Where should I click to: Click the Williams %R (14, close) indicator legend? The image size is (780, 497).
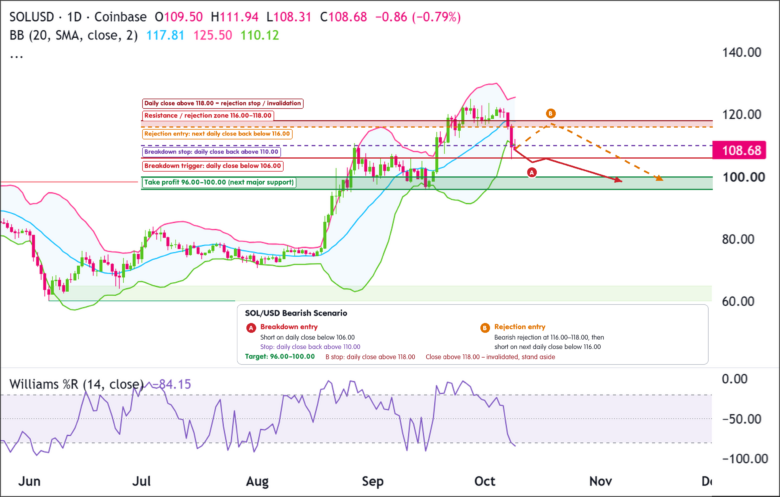pyautogui.click(x=76, y=385)
